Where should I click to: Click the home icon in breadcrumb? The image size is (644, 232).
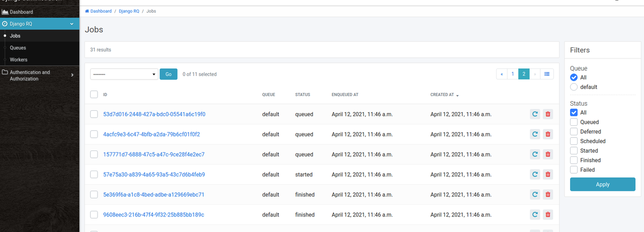pyautogui.click(x=87, y=11)
